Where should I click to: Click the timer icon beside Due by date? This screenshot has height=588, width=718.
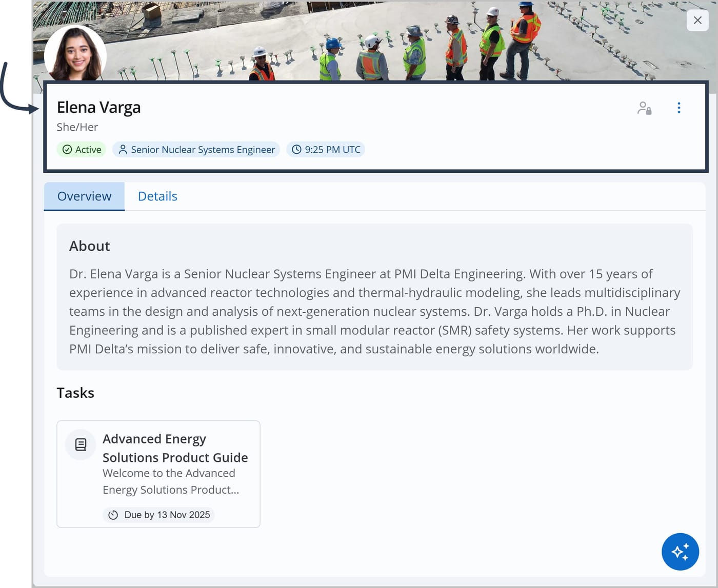[x=113, y=515]
